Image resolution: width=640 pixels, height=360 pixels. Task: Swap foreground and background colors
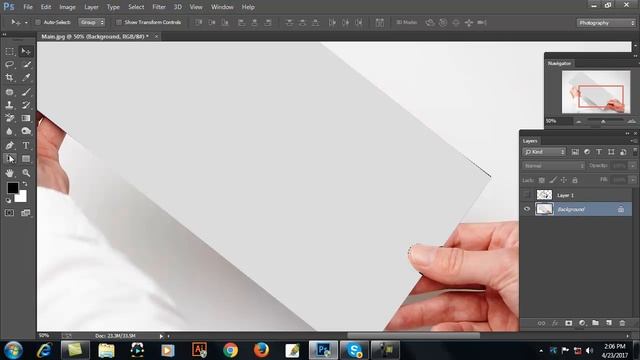24,184
